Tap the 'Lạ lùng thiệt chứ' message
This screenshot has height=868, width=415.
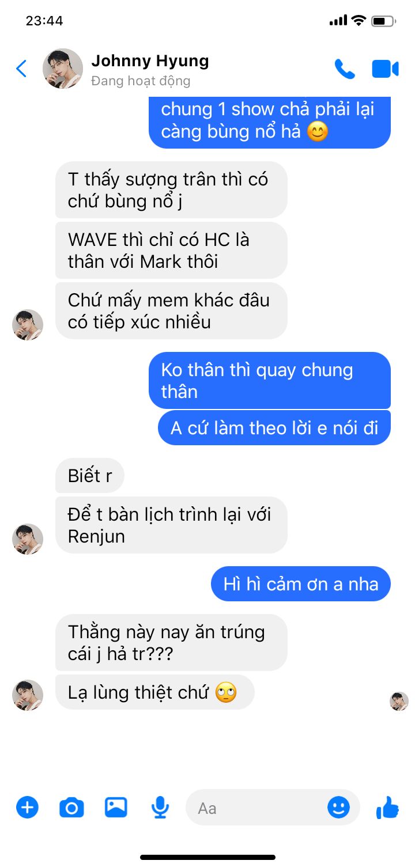(x=154, y=692)
